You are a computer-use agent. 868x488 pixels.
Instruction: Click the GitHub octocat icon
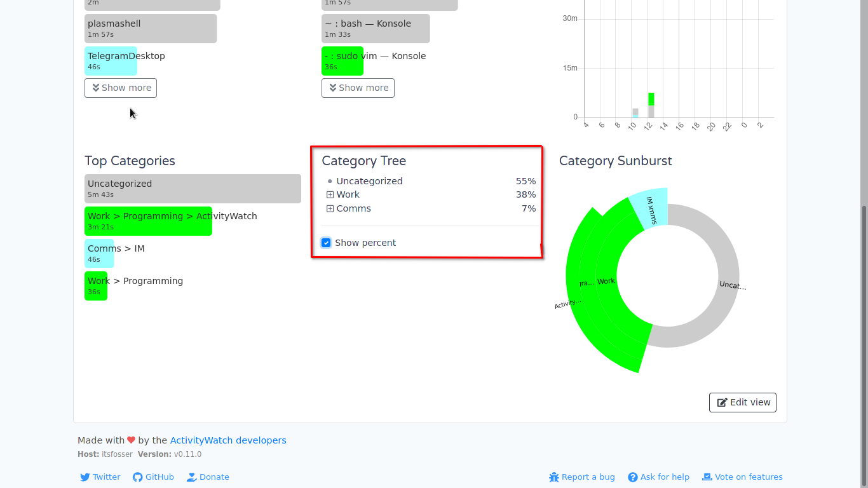pos(137,477)
